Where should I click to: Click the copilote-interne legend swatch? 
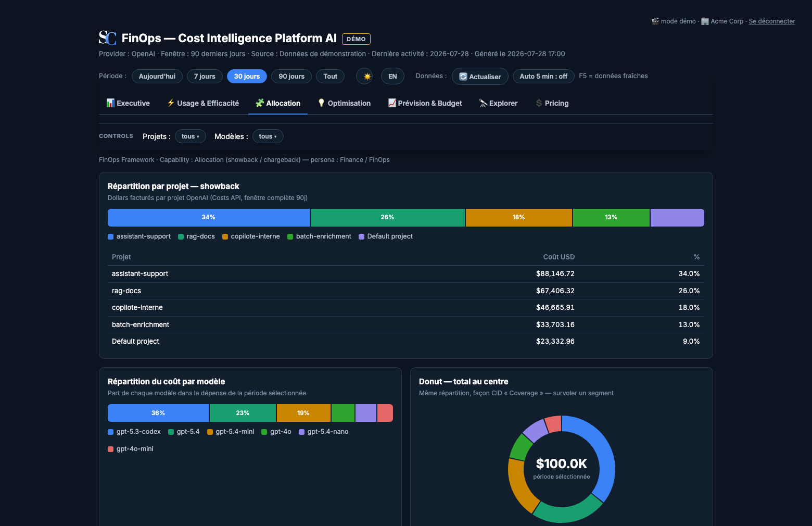coord(225,236)
